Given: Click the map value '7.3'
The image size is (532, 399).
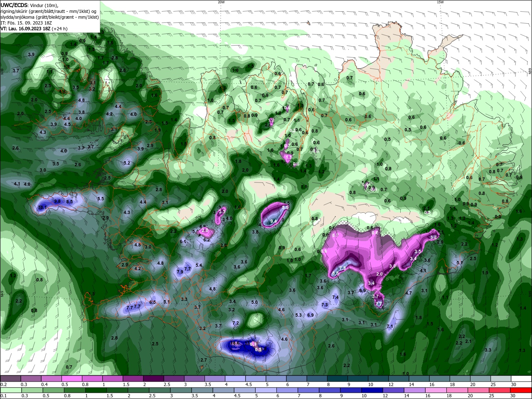Looking at the screenshot, I should (x=325, y=305).
